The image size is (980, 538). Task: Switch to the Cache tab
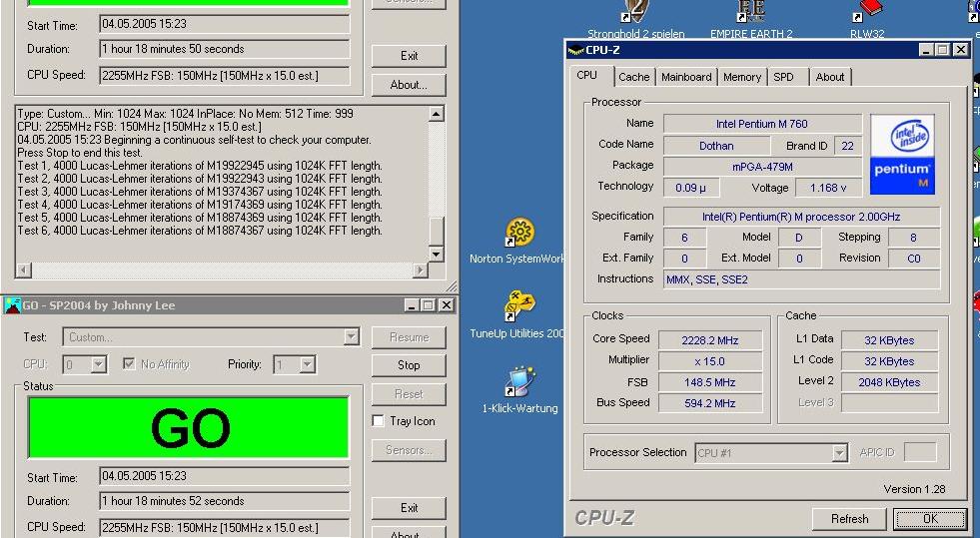633,77
